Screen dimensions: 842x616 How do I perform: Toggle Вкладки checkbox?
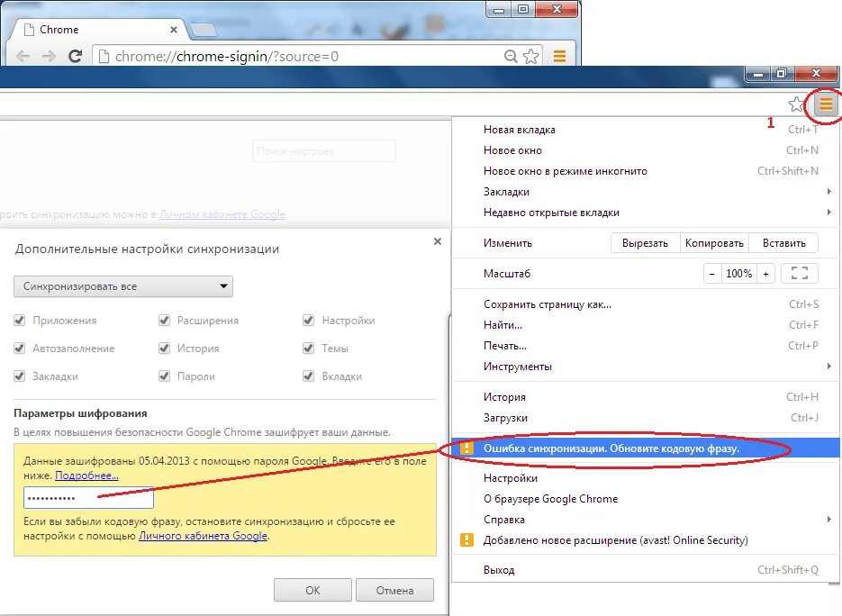(x=308, y=376)
